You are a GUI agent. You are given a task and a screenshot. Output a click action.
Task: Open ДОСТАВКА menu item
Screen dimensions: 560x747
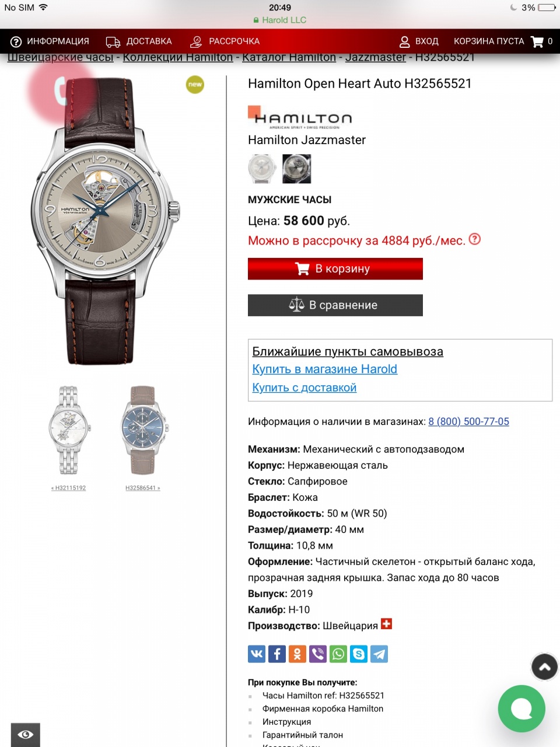(x=139, y=41)
